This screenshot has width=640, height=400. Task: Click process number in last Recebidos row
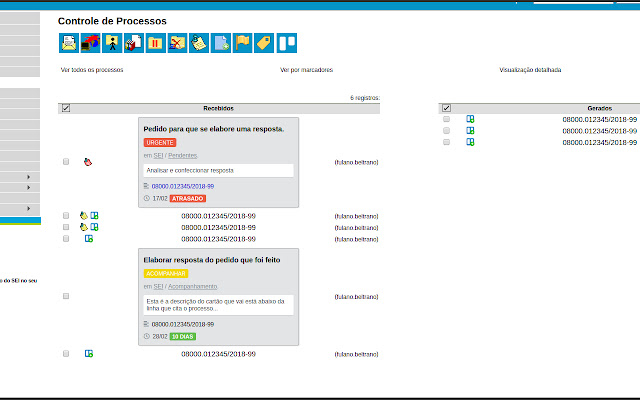[218, 354]
